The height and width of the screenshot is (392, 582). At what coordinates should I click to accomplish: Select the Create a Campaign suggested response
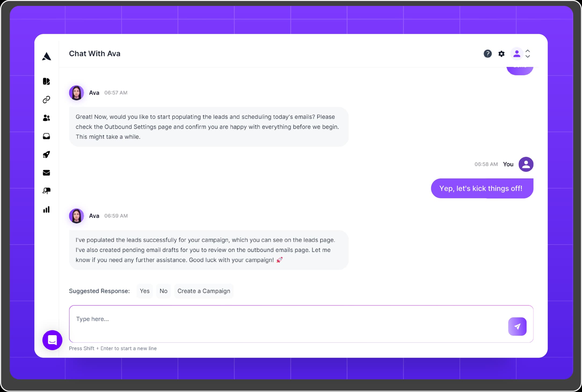[x=203, y=291]
